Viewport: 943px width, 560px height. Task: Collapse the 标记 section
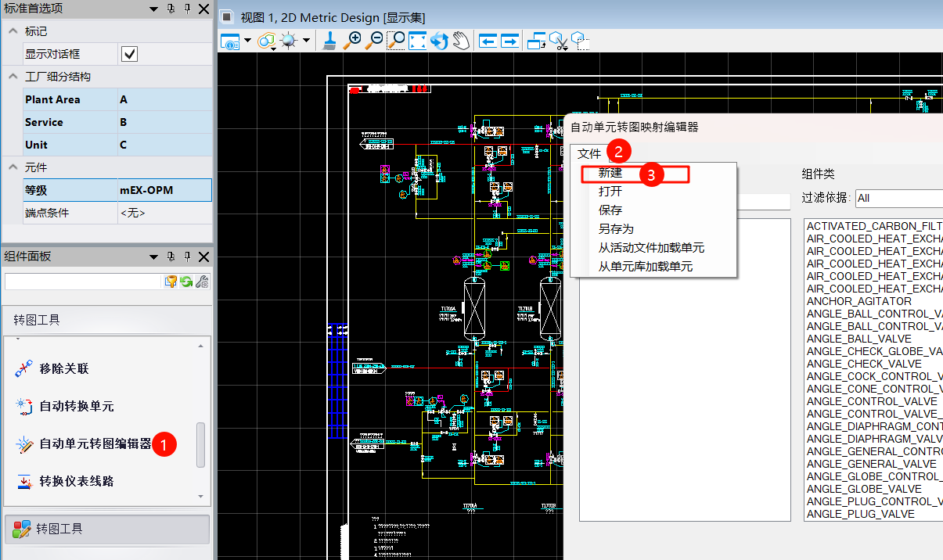[13, 31]
